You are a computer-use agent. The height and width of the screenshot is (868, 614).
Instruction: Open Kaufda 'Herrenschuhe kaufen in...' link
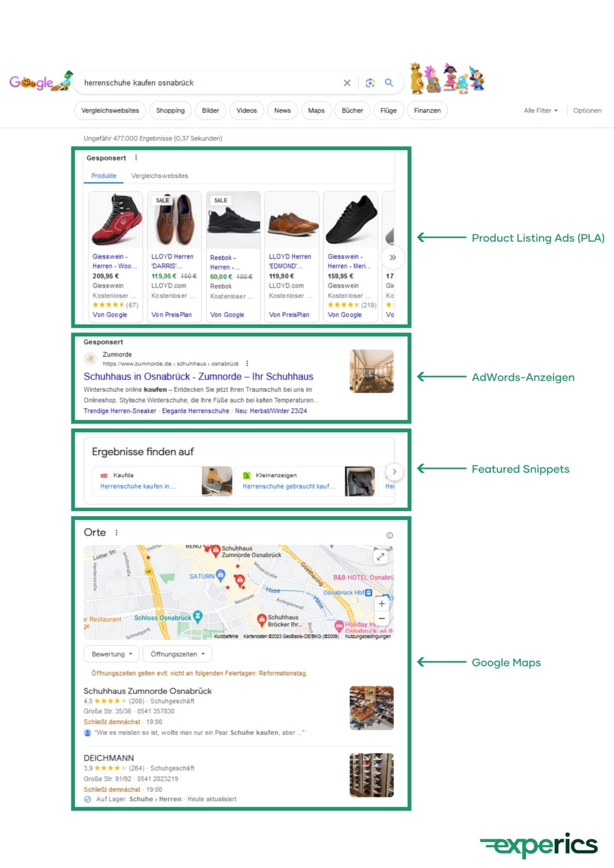pos(137,486)
